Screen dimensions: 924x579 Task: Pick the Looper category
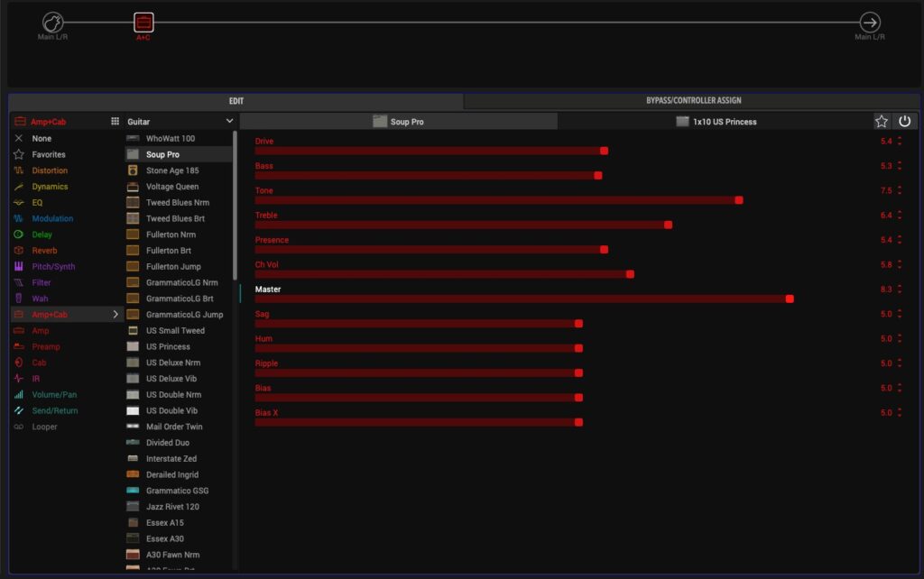pos(44,427)
